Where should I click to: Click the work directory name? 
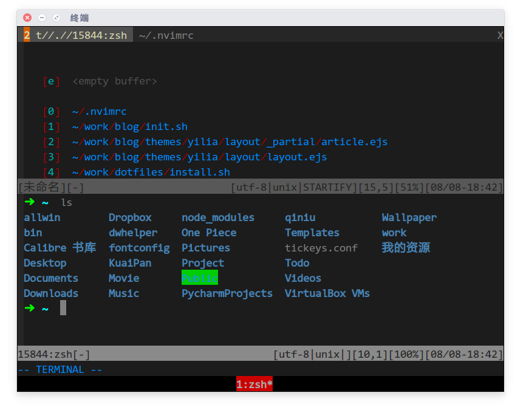coord(394,233)
